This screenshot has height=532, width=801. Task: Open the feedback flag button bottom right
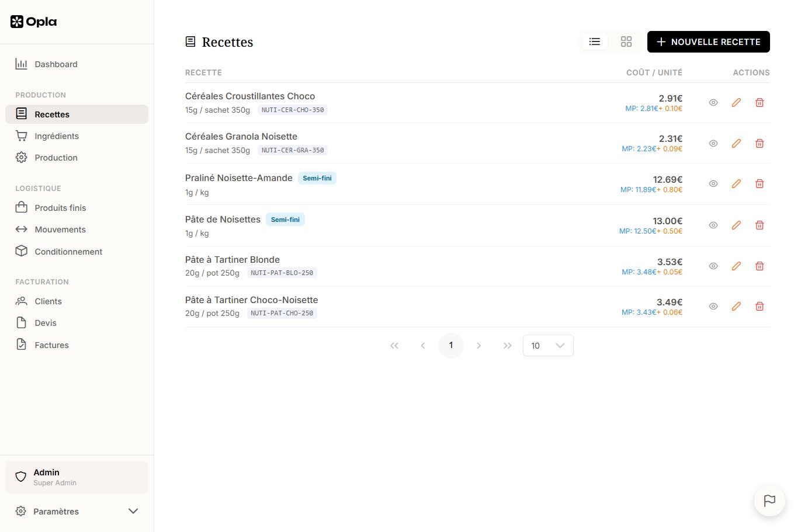click(x=769, y=501)
